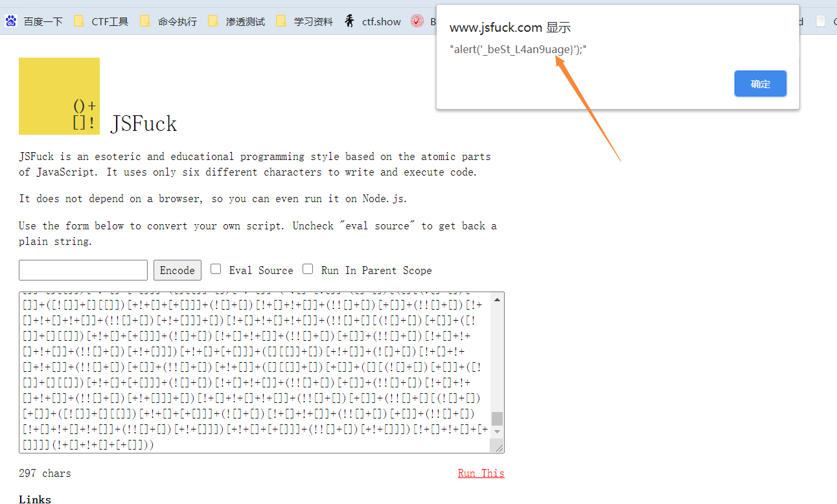Image resolution: width=837 pixels, height=504 pixels.
Task: Click the "www.jsfuck.com 显示" dialog title
Action: click(x=510, y=27)
